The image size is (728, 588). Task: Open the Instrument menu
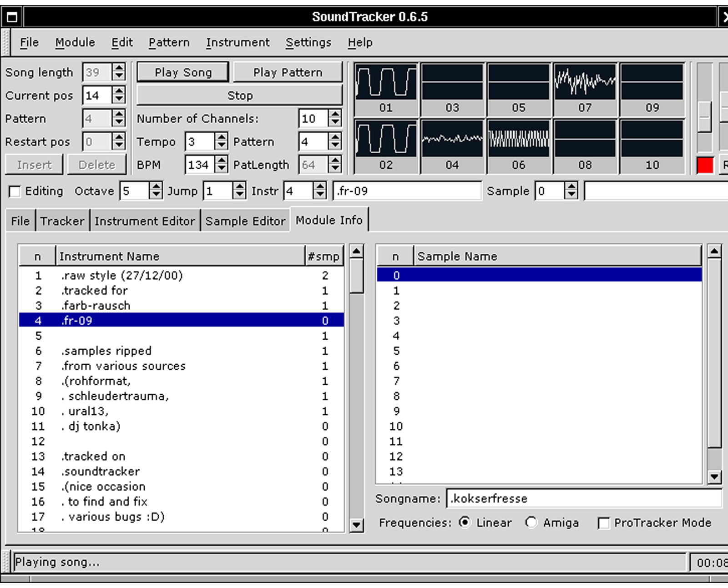238,42
